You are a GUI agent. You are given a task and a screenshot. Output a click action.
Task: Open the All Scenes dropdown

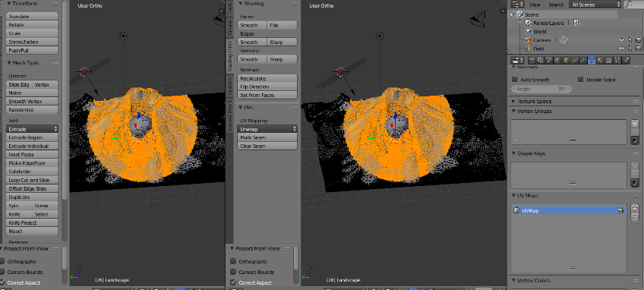[x=595, y=5]
